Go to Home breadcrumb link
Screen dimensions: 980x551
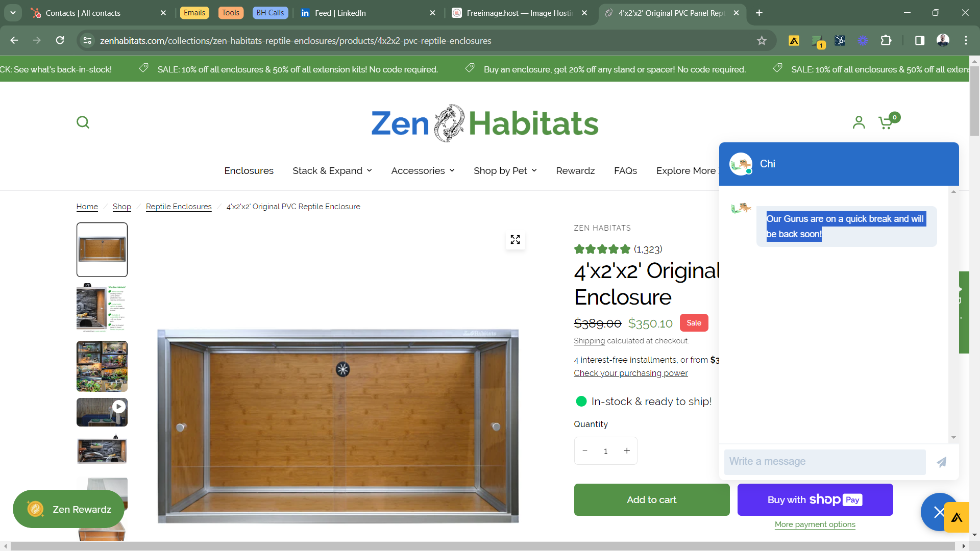pyautogui.click(x=87, y=207)
